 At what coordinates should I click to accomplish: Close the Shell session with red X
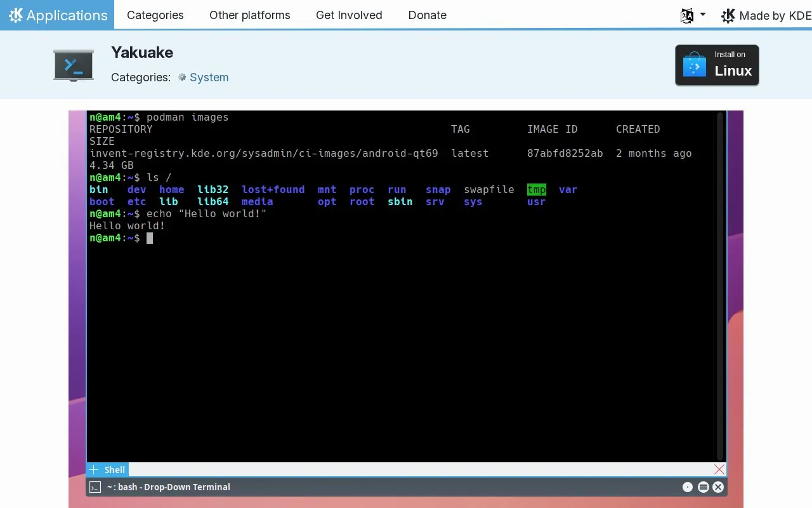(719, 469)
